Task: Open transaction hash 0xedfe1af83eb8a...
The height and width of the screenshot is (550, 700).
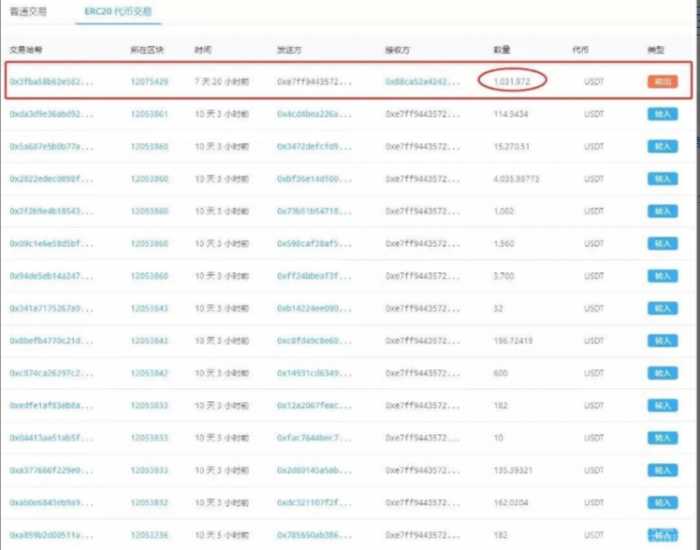Action: click(x=51, y=406)
